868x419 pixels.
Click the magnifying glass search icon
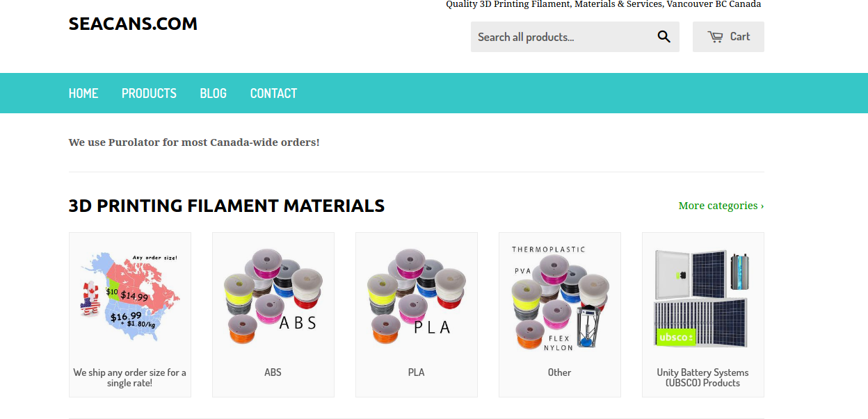(664, 37)
